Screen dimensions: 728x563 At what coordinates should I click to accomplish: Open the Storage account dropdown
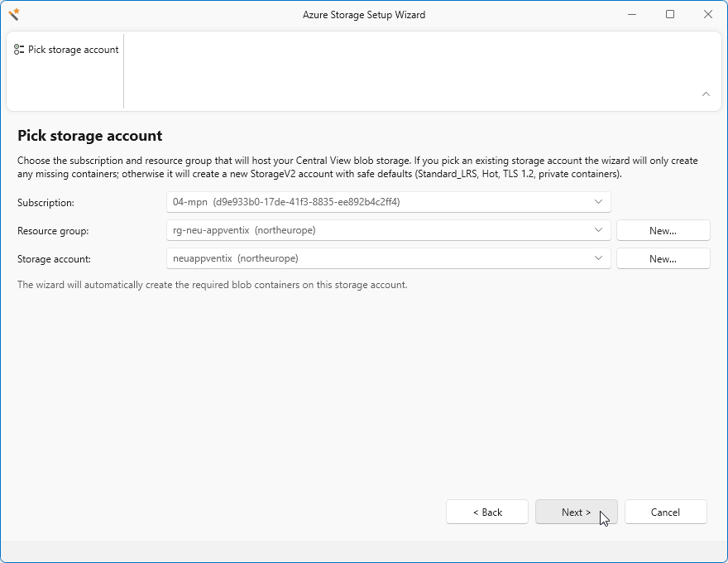tap(389, 258)
